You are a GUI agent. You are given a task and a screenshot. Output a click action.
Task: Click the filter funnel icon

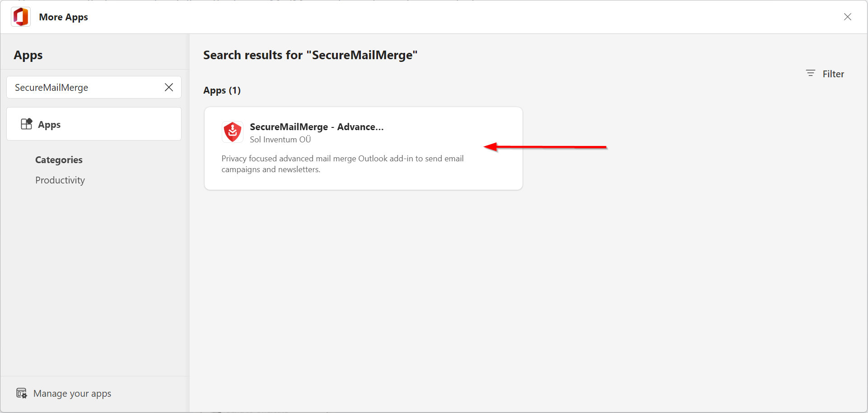click(x=810, y=73)
